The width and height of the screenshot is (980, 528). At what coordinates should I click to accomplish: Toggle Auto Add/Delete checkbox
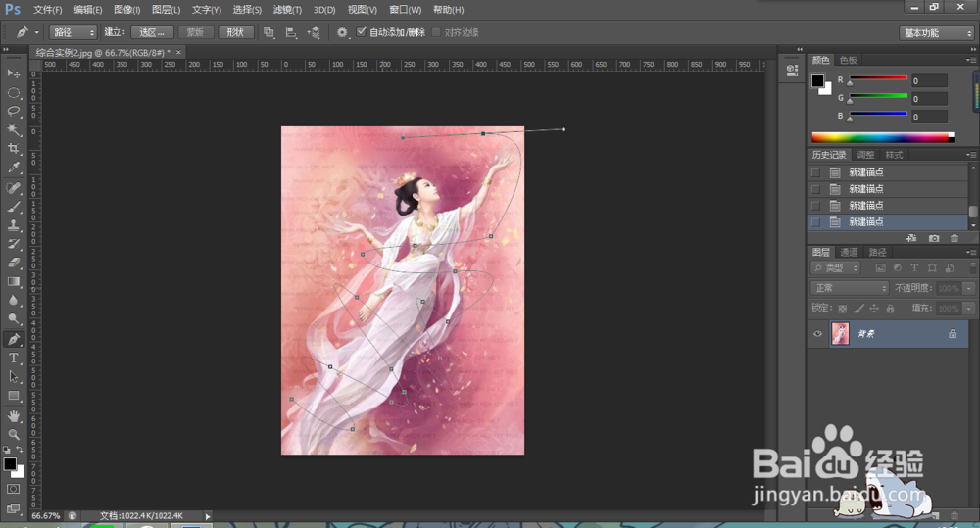(361, 32)
